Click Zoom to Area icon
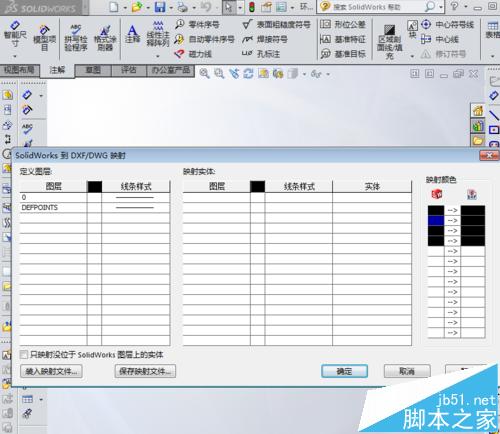This screenshot has width=500, height=434. point(219,74)
